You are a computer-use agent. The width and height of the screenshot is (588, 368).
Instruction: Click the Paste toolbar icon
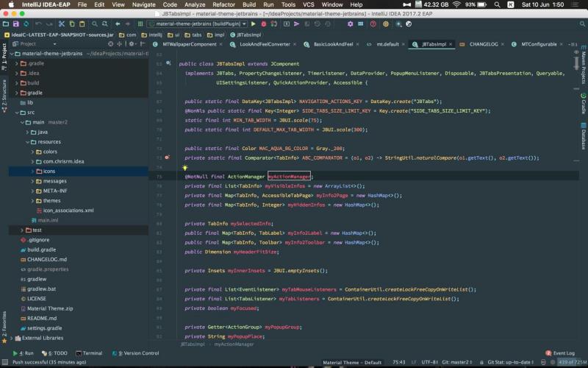82,24
